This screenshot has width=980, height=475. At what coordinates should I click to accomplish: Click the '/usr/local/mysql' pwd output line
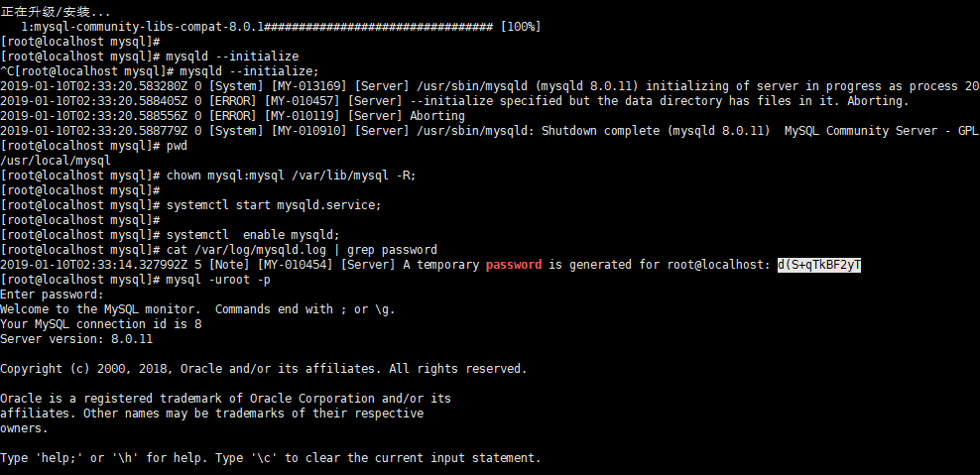click(x=56, y=161)
